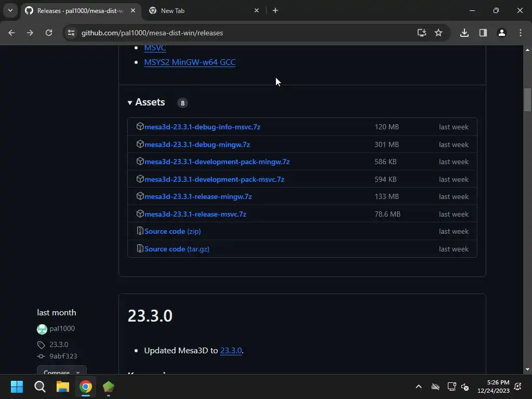The width and height of the screenshot is (532, 399).
Task: Select the Releases pal1000/mesa-dist-win tab
Action: 80,11
